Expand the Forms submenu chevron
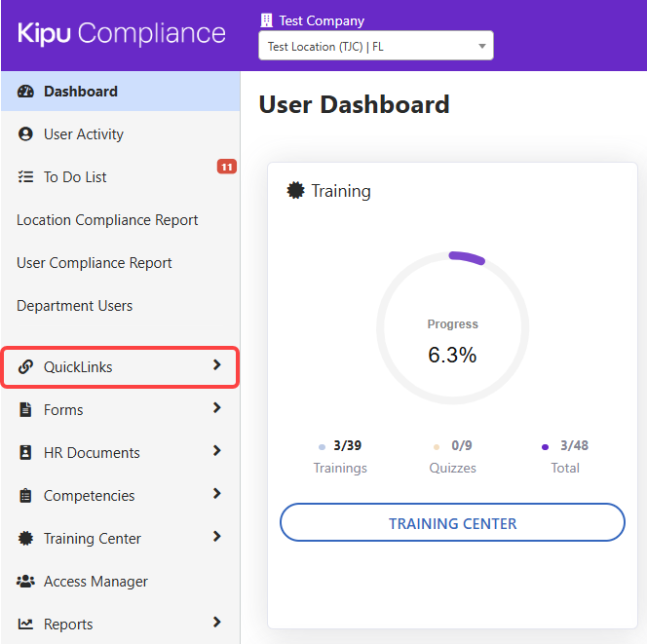 click(x=216, y=409)
